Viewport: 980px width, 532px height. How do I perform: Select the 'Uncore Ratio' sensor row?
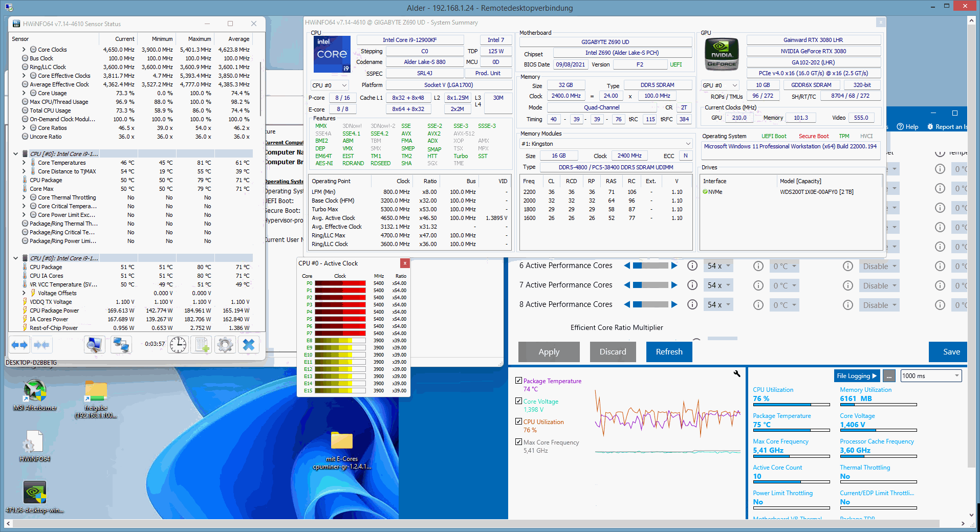pyautogui.click(x=136, y=137)
